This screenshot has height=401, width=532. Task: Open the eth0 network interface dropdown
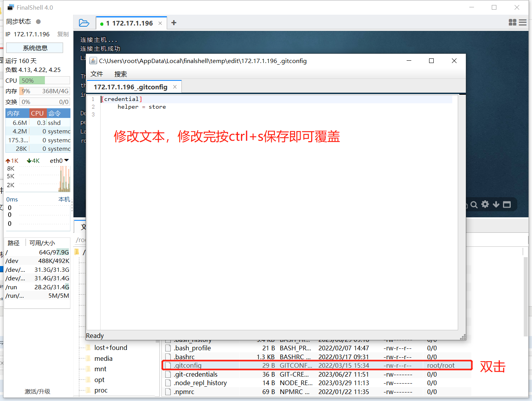(59, 160)
